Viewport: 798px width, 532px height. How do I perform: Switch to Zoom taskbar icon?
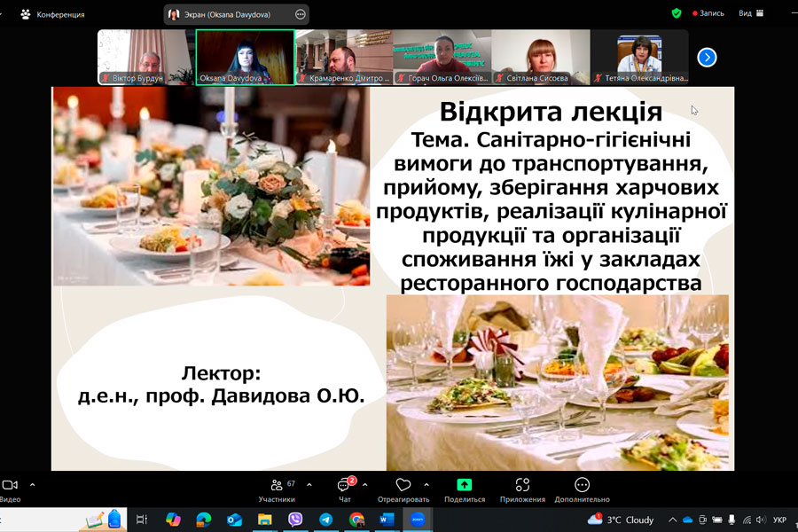point(418,520)
